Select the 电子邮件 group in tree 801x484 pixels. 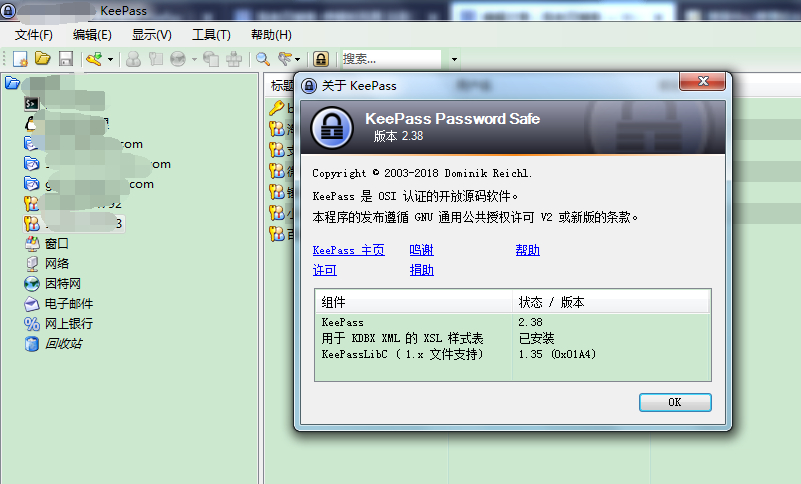click(x=69, y=304)
